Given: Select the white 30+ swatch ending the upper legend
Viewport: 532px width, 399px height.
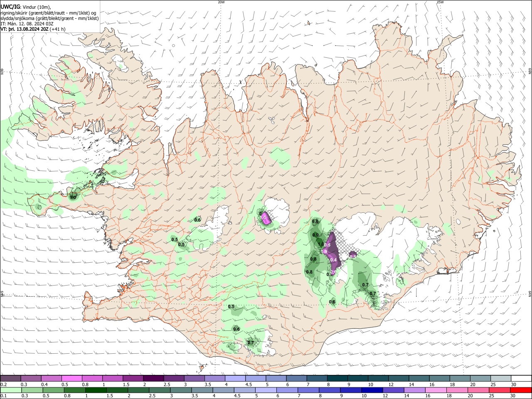Looking at the screenshot, I should [520, 379].
